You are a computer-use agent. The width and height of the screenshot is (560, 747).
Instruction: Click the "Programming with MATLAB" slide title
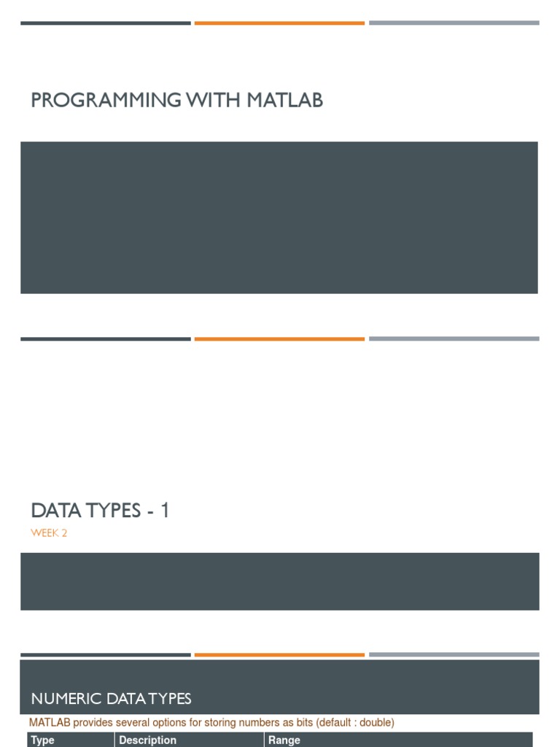(x=176, y=100)
